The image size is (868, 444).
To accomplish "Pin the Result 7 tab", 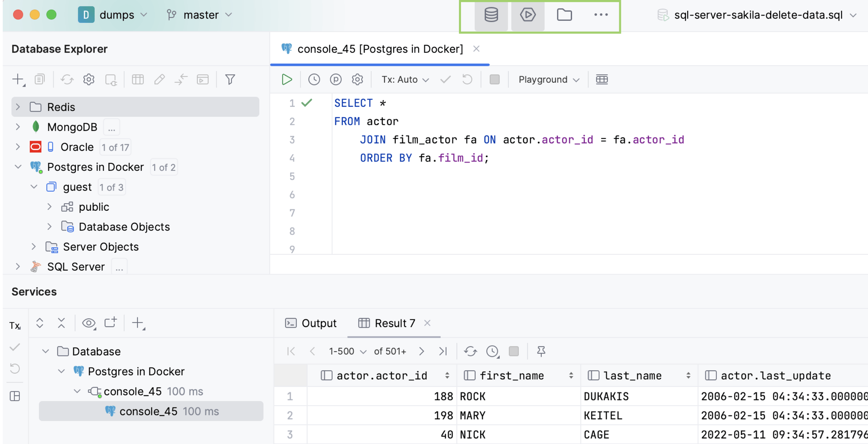I will pos(541,351).
